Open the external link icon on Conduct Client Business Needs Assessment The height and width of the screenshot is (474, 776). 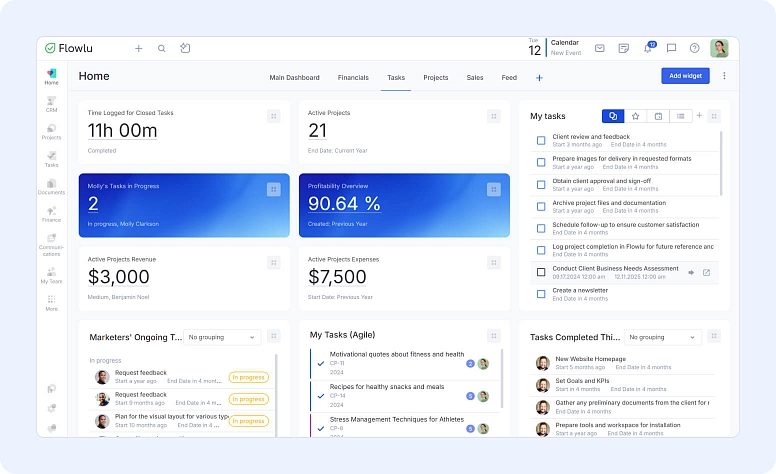tap(706, 272)
